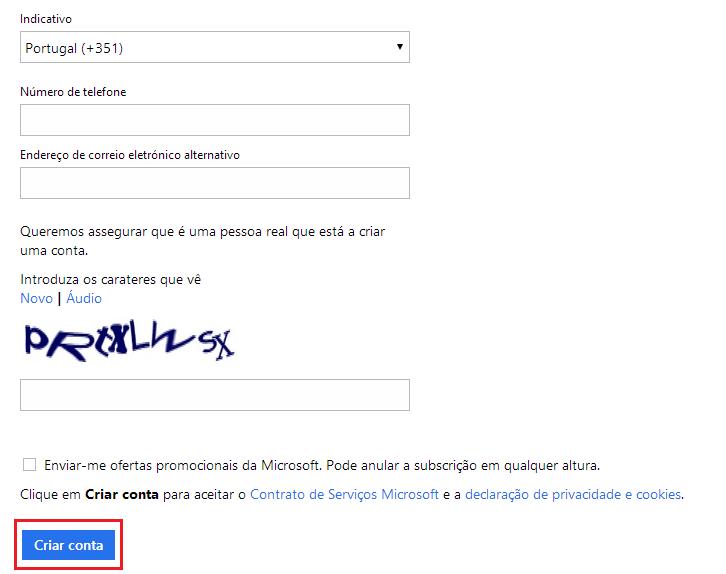Open the Indicativo country code dropdown
726x574 pixels.
[214, 48]
